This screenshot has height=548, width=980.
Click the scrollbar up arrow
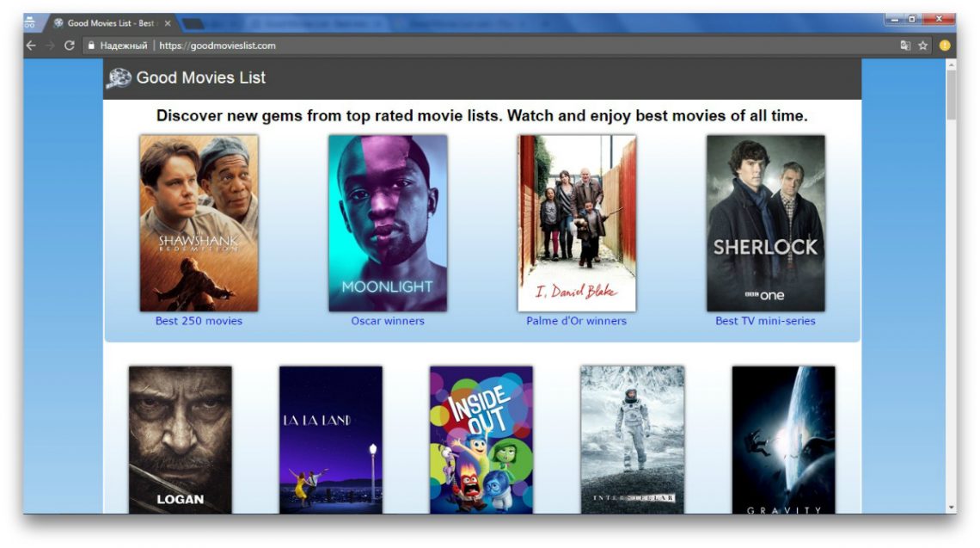[952, 65]
